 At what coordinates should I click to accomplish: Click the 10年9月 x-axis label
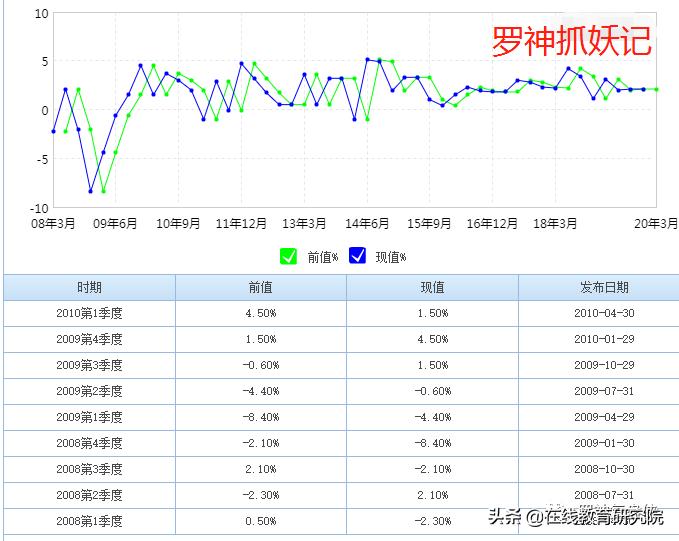178,224
